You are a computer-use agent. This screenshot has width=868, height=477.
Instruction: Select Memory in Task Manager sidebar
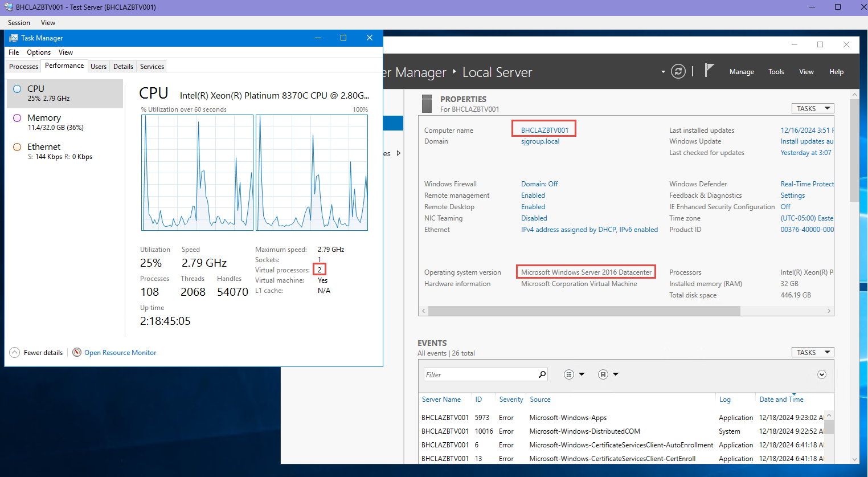tap(65, 123)
